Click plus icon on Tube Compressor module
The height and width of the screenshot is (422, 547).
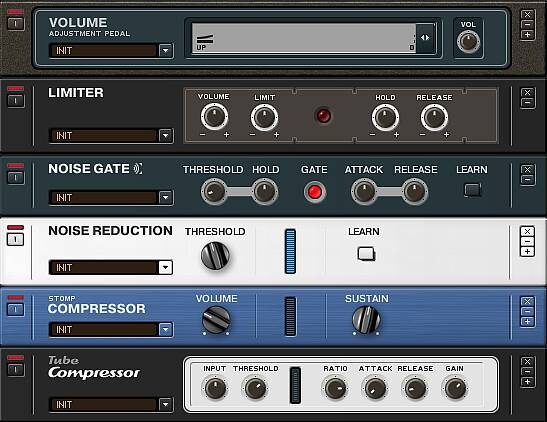[527, 382]
